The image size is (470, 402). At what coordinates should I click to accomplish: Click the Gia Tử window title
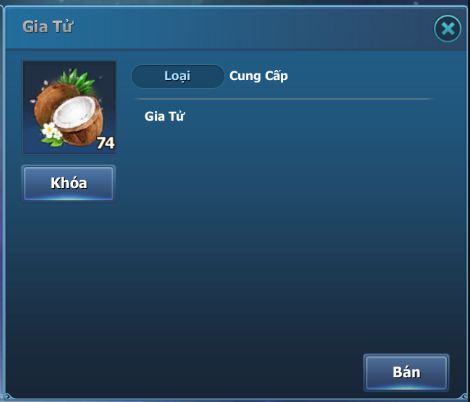tap(48, 27)
